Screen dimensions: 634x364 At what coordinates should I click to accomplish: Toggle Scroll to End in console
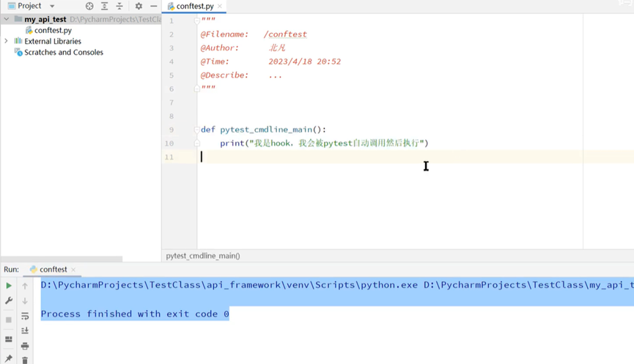point(25,330)
